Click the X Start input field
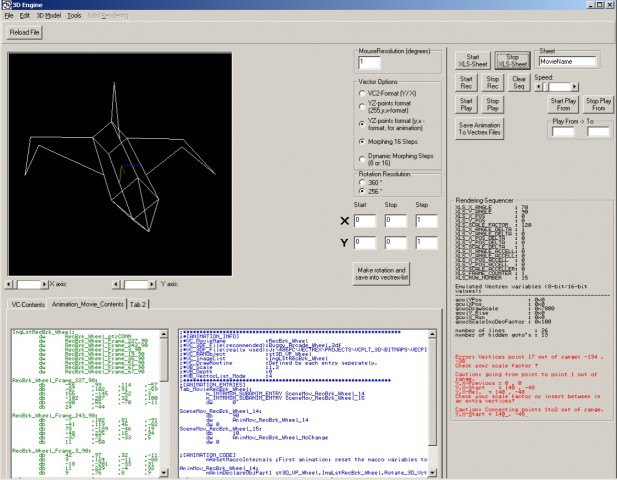The image size is (617, 480). (365, 221)
